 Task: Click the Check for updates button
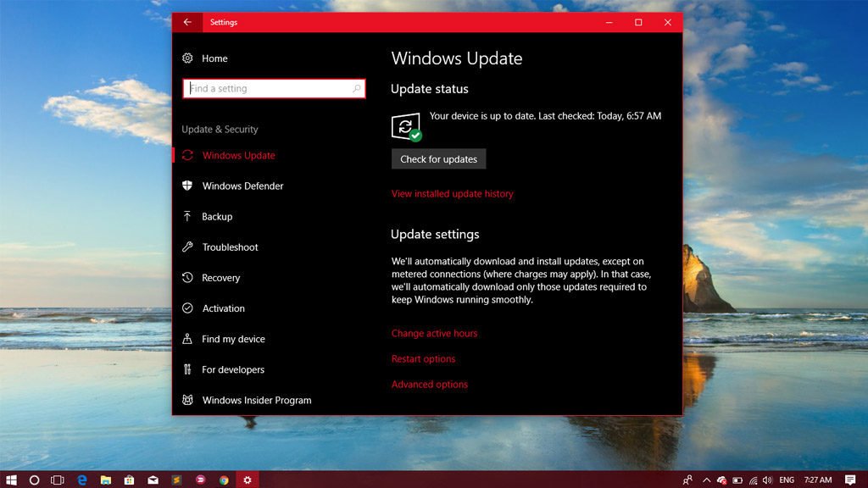438,158
